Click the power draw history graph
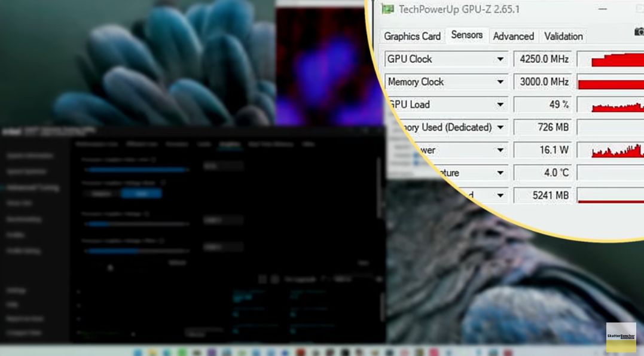644x356 pixels. 611,150
